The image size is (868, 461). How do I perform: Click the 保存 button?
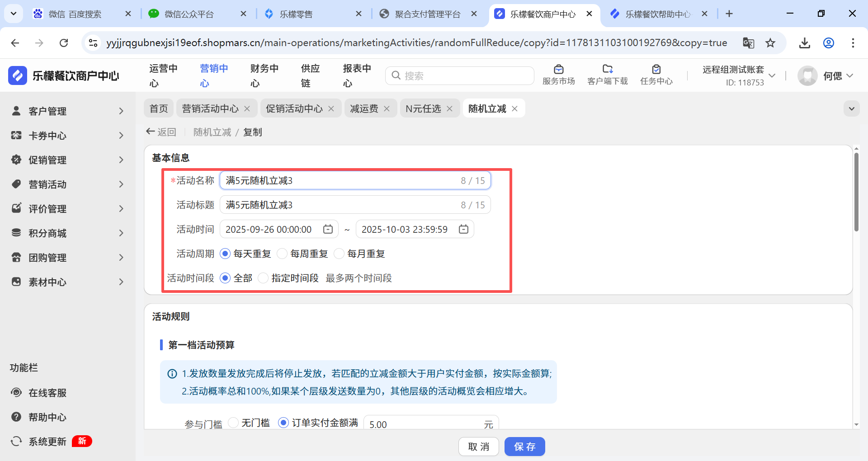(525, 447)
